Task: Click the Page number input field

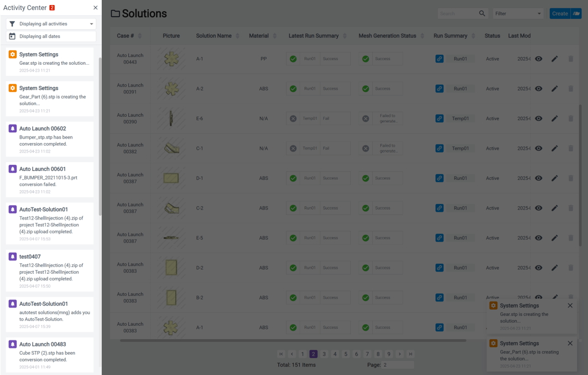Action: tap(397, 365)
